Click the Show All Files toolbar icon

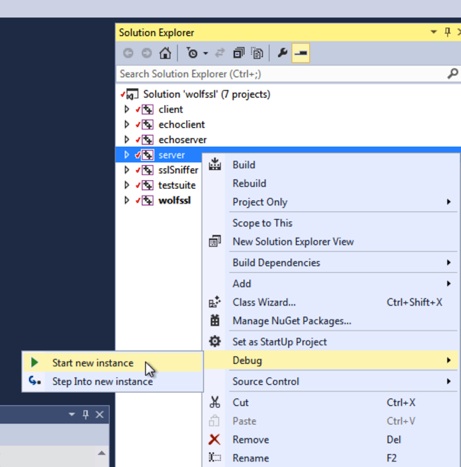point(257,53)
